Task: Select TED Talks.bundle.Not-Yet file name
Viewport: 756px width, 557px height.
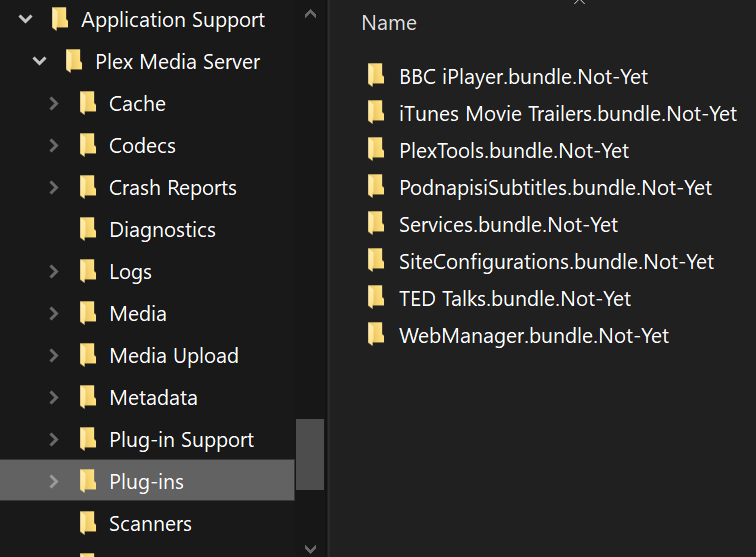Action: pos(515,299)
